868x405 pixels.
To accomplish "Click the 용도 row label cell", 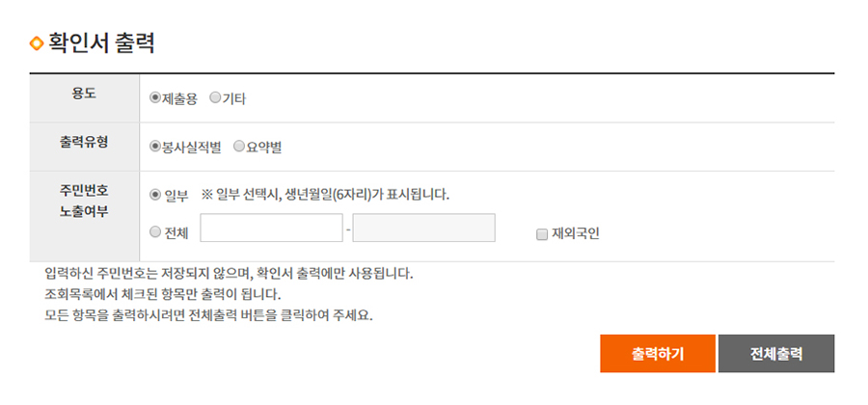I will click(x=84, y=98).
